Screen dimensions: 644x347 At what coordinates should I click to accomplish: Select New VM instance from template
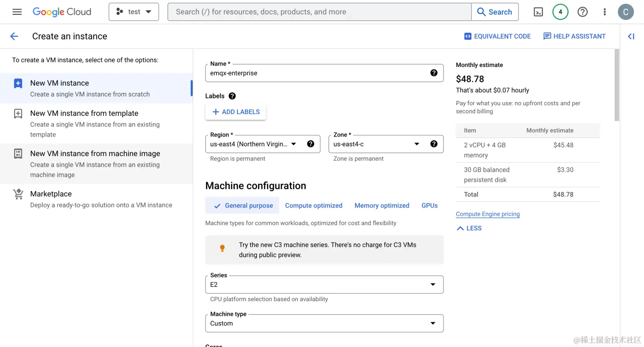(x=96, y=123)
